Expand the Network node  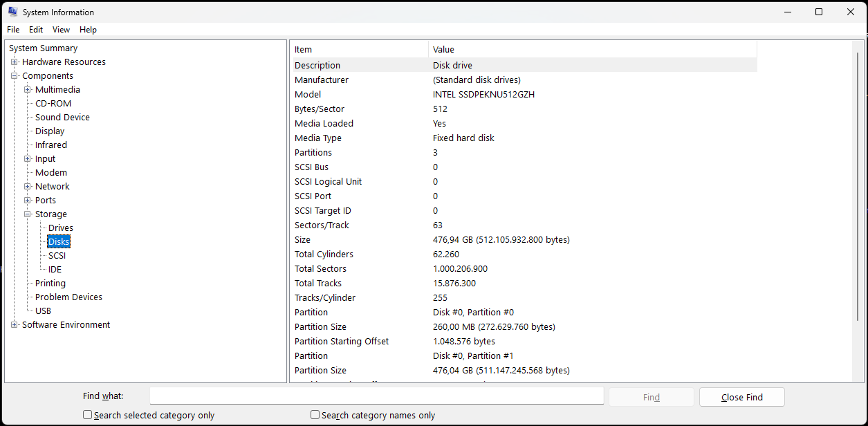tap(28, 186)
